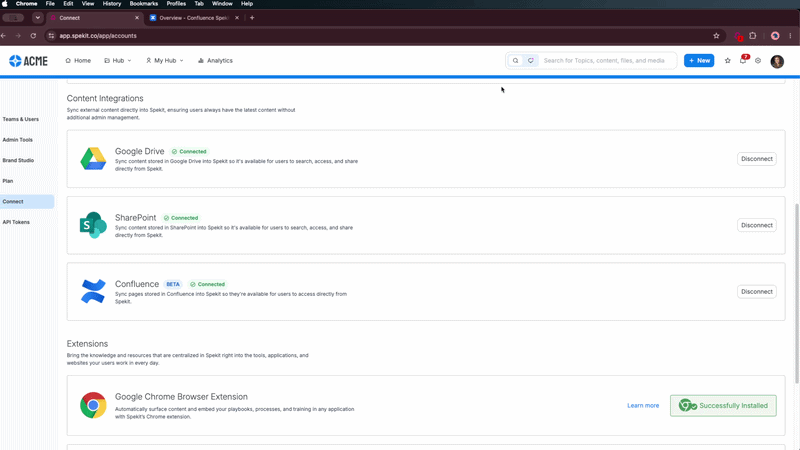This screenshot has width=800, height=450.
Task: Disconnect the Confluence integration
Action: [x=757, y=291]
